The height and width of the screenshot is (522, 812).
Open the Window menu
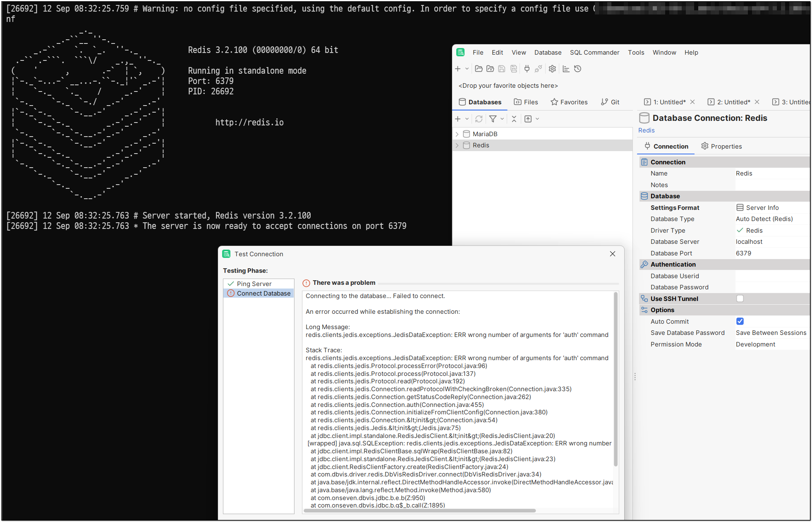pos(664,53)
